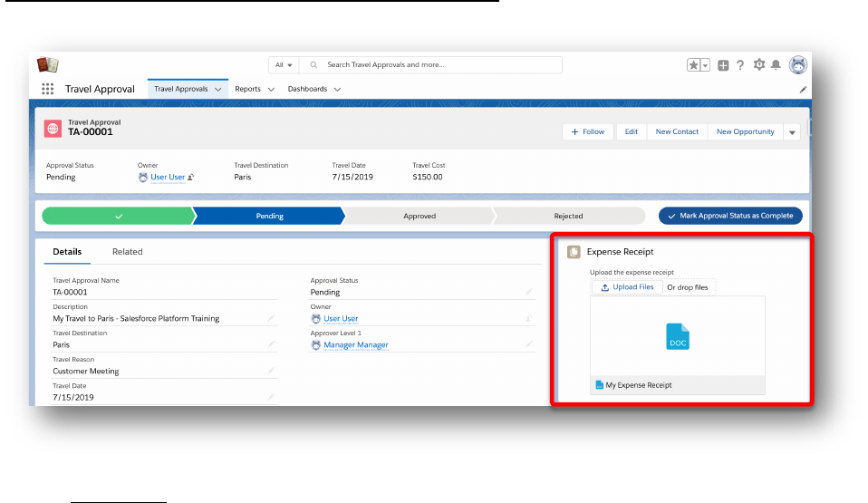Expand the Dashboards tab chevron
This screenshot has height=503, width=868.
pos(337,89)
